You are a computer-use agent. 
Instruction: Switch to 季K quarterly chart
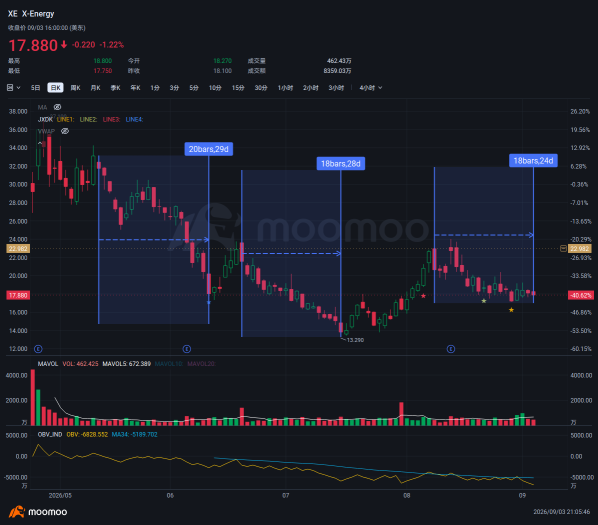[115, 88]
